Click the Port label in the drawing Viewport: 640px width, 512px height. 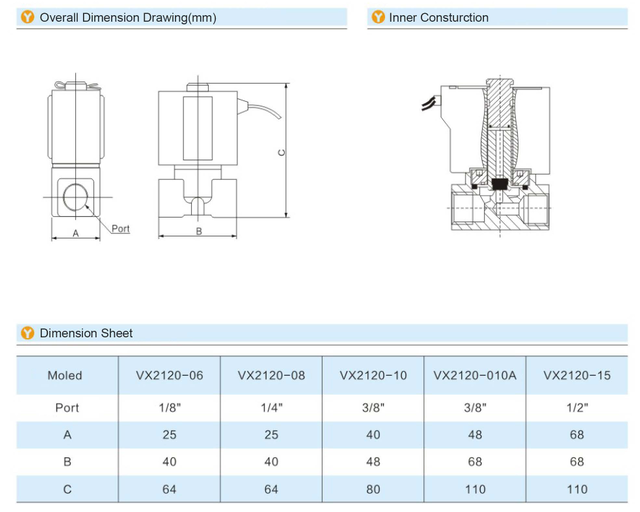coord(120,229)
